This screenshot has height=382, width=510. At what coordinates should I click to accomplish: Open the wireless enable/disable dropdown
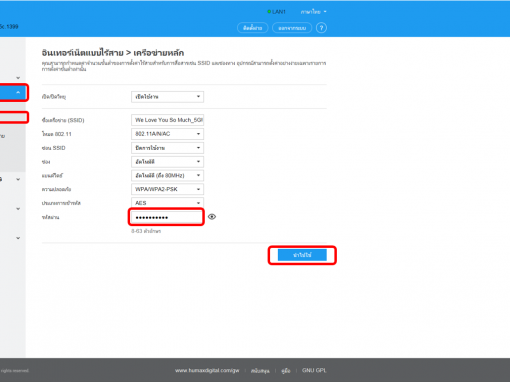167,97
